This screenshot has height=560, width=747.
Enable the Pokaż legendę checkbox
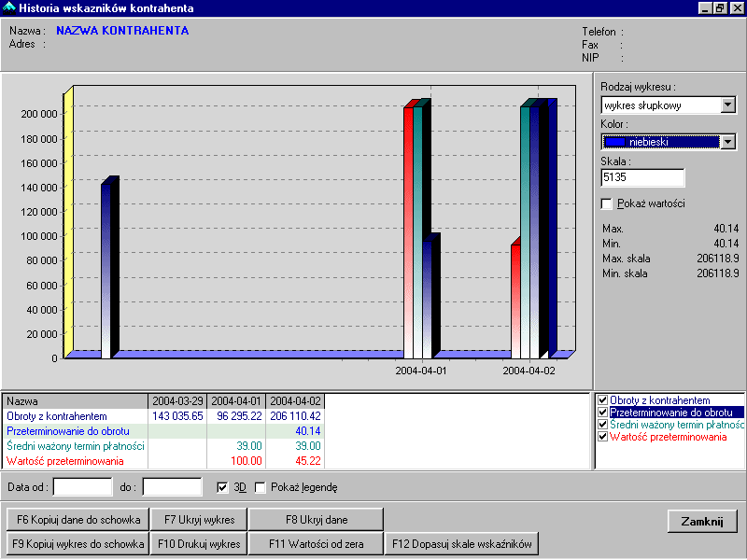261,487
